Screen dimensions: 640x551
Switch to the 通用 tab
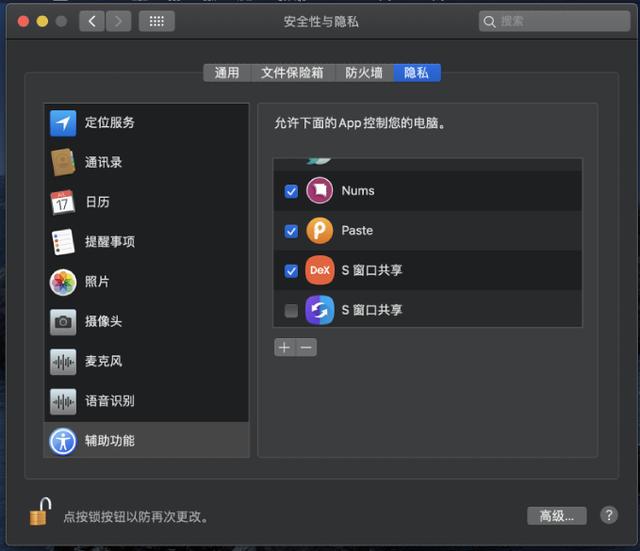[x=227, y=73]
